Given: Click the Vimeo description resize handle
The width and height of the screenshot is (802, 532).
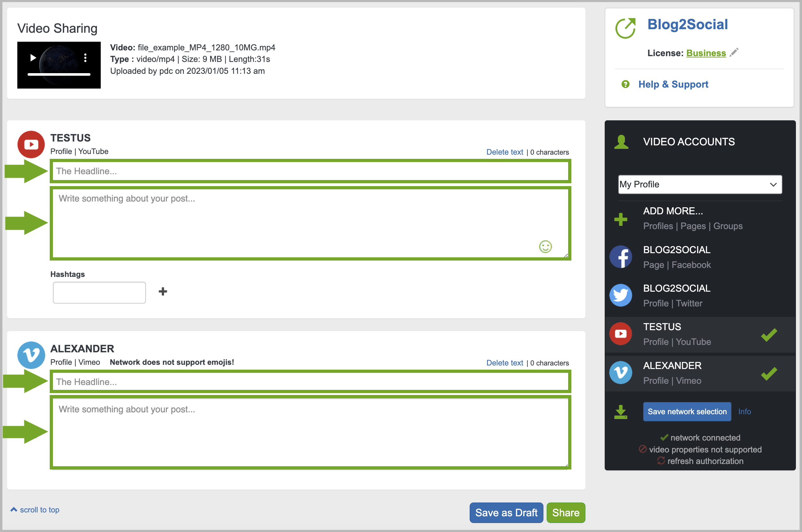Looking at the screenshot, I should pyautogui.click(x=566, y=465).
